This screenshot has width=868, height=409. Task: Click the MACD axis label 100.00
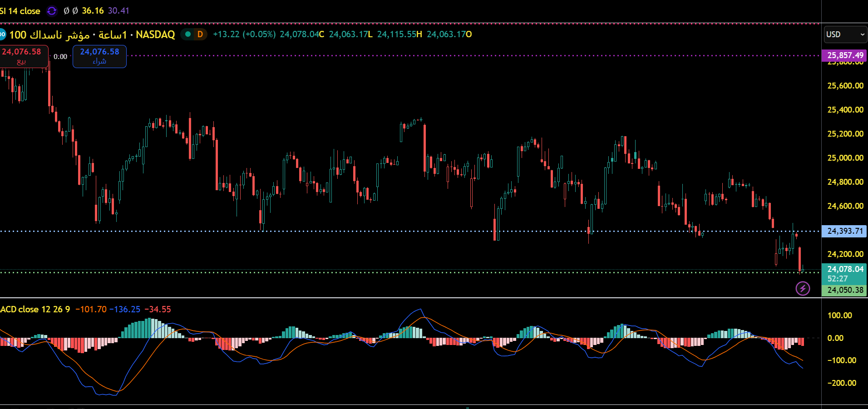(840, 315)
